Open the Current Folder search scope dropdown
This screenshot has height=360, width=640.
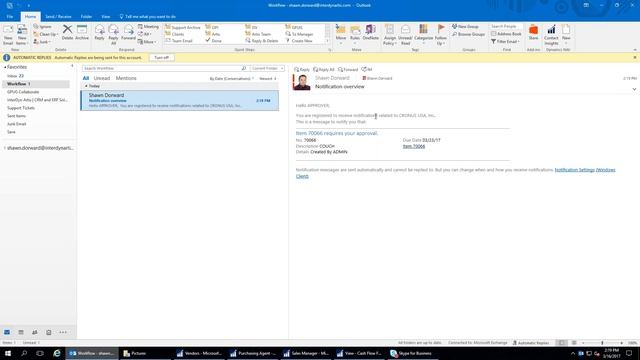point(267,68)
